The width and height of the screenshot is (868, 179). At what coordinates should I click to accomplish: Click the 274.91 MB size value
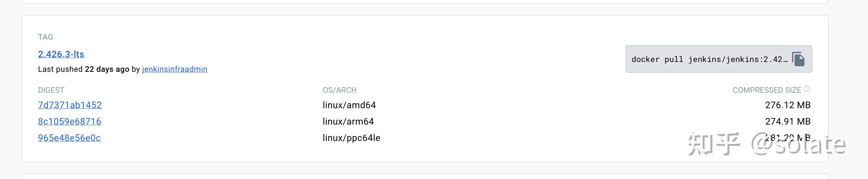(x=787, y=121)
